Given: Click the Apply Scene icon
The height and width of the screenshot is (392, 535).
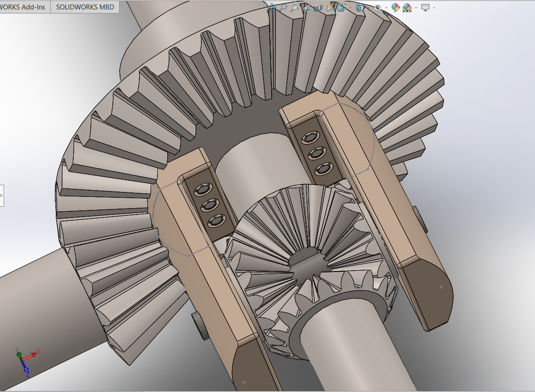Looking at the screenshot, I should coord(407,8).
